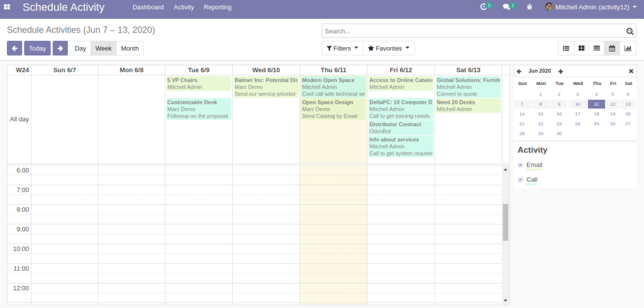This screenshot has width=644, height=308.
Task: Click scrollbar up arrow in calendar
Action: click(x=505, y=169)
